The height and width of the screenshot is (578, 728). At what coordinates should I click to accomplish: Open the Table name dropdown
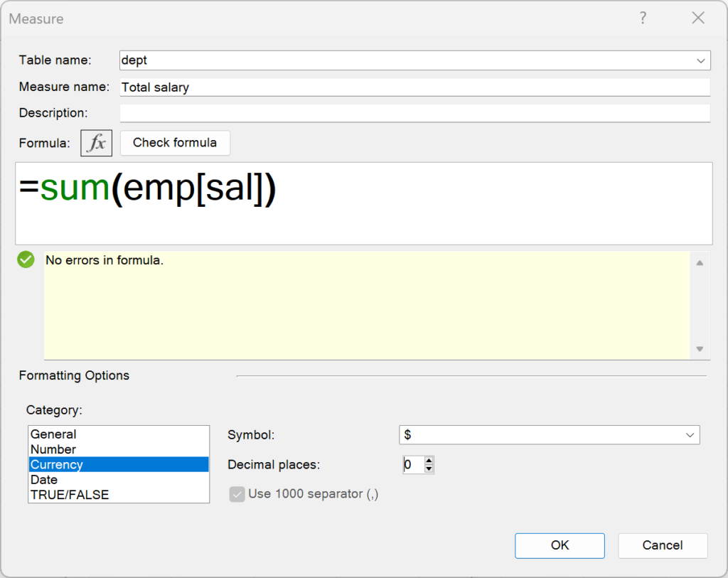click(x=700, y=60)
